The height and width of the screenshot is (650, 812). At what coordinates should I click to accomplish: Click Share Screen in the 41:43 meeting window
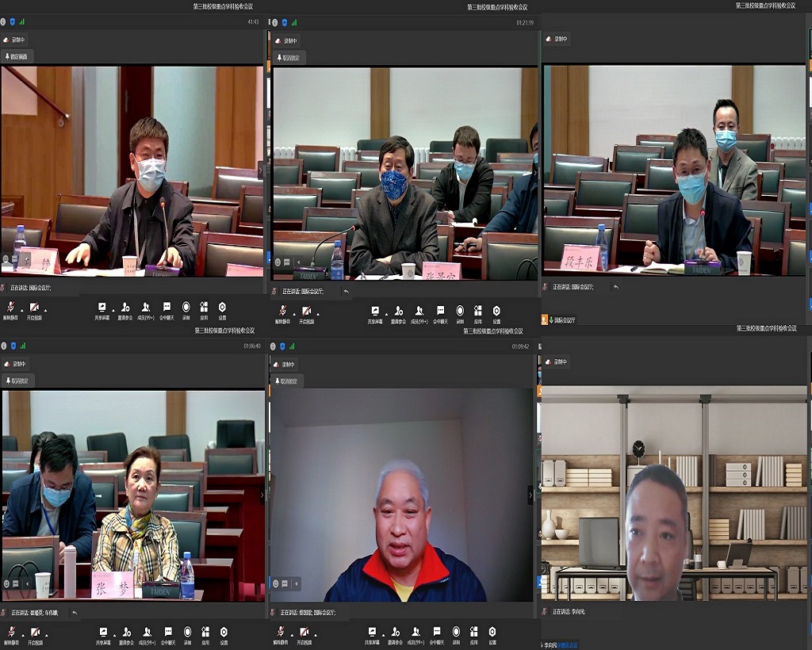[101, 308]
